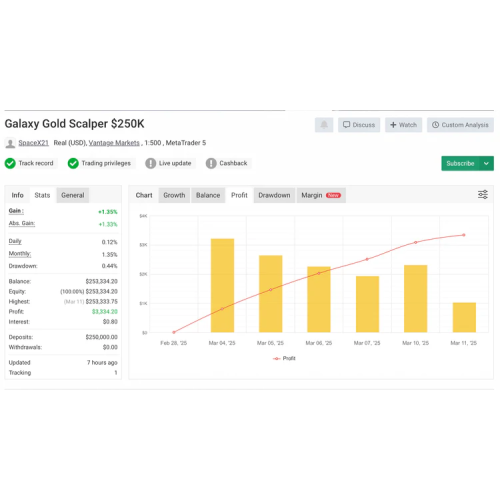Open the Vantage Markets broker link
This screenshot has width=500, height=500.
(114, 143)
